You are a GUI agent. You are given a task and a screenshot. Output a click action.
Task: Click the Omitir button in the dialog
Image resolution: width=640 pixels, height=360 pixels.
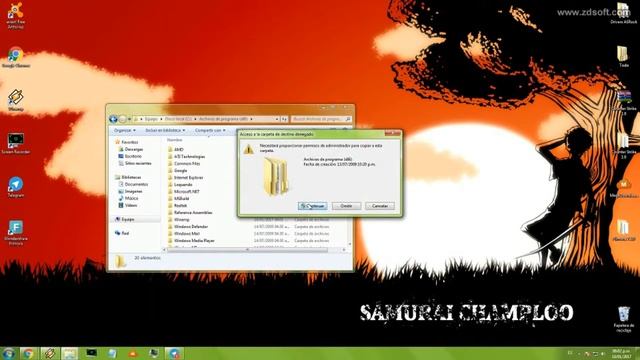[346, 206]
